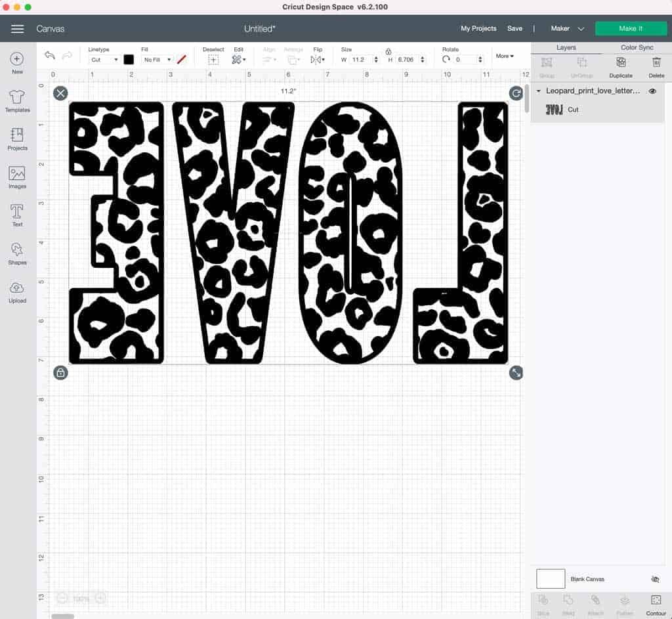Open the black linetype color swatch
Image resolution: width=672 pixels, height=619 pixels.
(x=129, y=60)
